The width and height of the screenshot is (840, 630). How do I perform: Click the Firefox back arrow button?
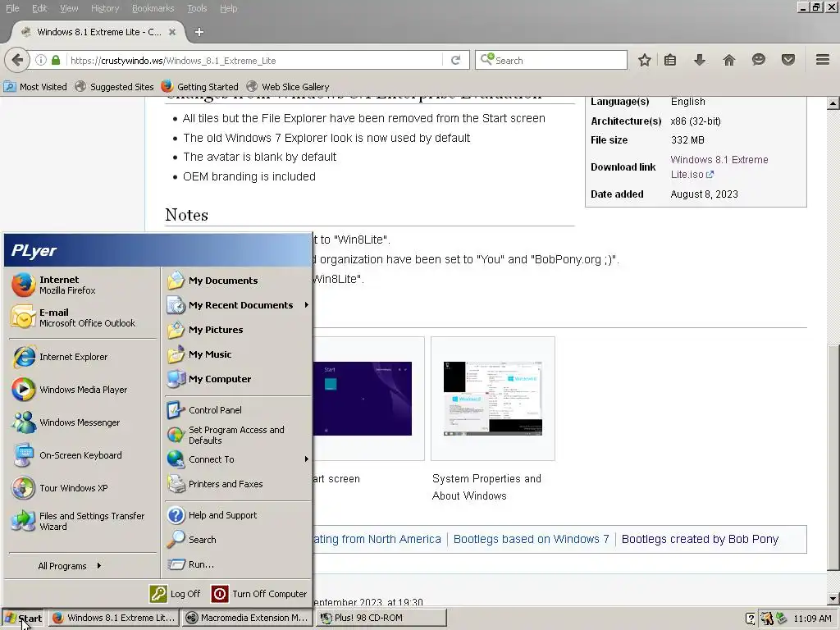[17, 60]
